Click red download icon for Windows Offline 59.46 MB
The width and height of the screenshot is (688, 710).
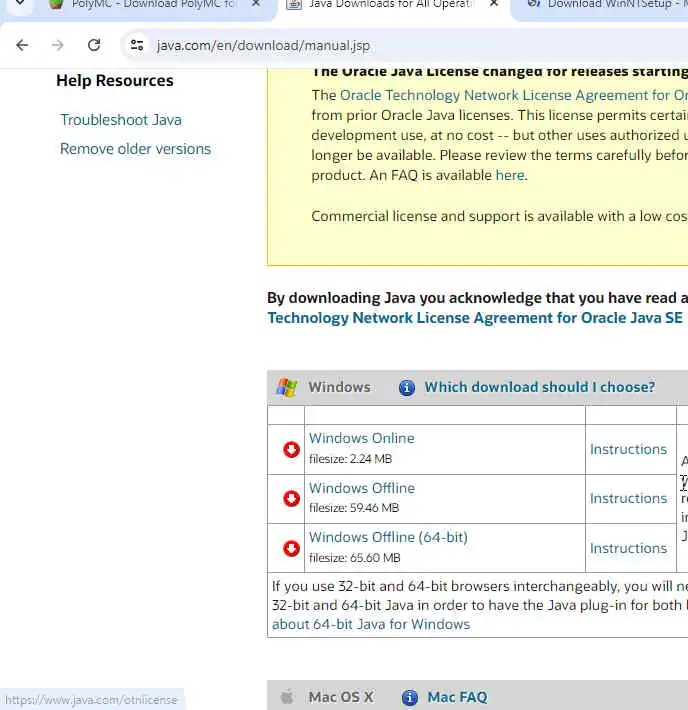point(291,499)
